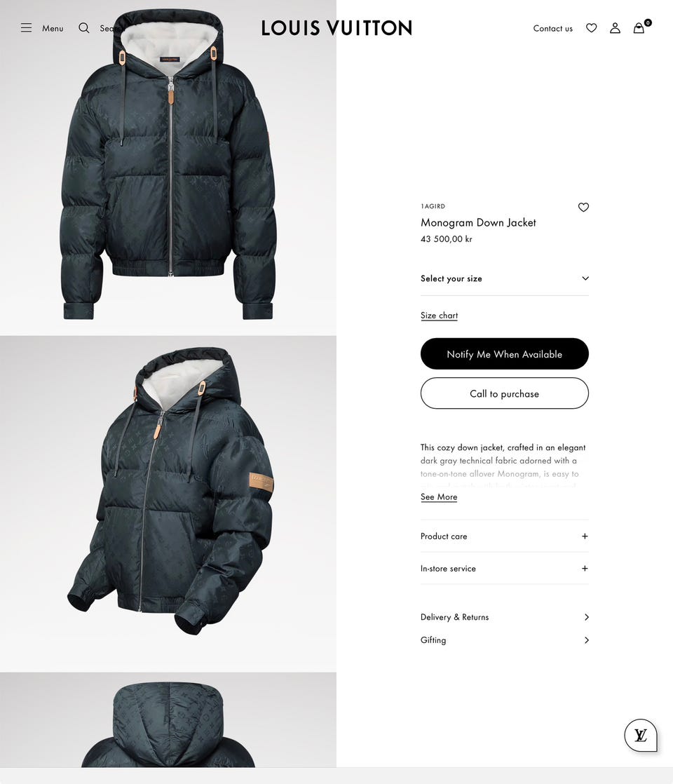The height and width of the screenshot is (784, 673).
Task: Add Monogram Down Jacket to wishlist
Action: (x=583, y=207)
